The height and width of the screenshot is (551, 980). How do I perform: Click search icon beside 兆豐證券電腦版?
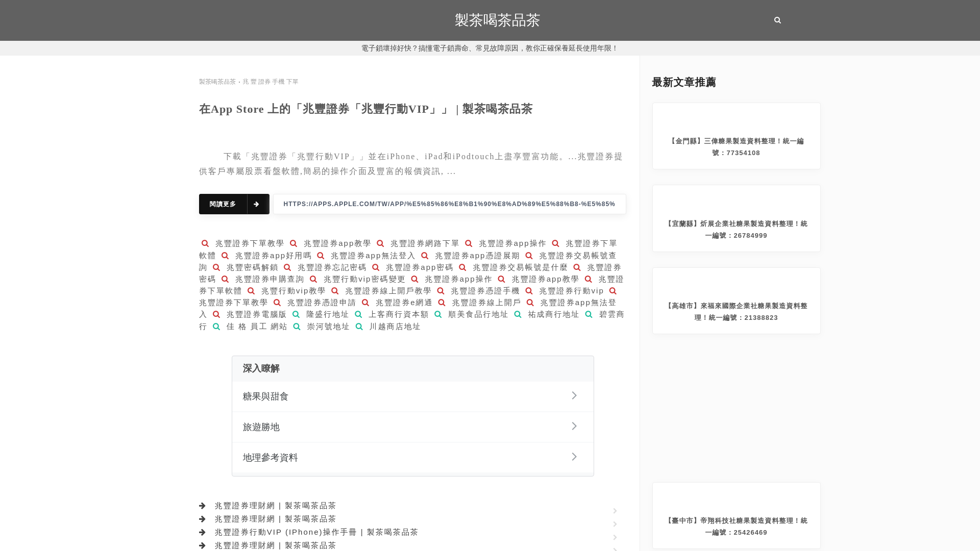click(216, 314)
